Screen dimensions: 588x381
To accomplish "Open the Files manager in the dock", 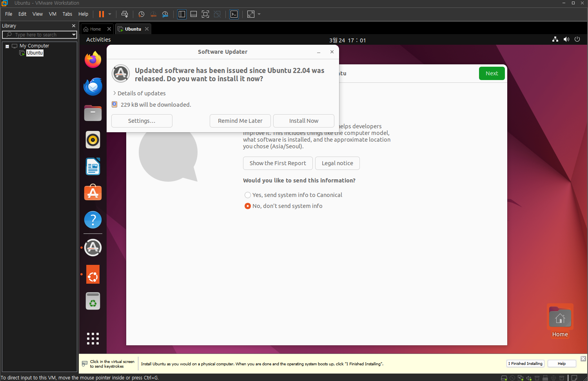I will click(93, 113).
